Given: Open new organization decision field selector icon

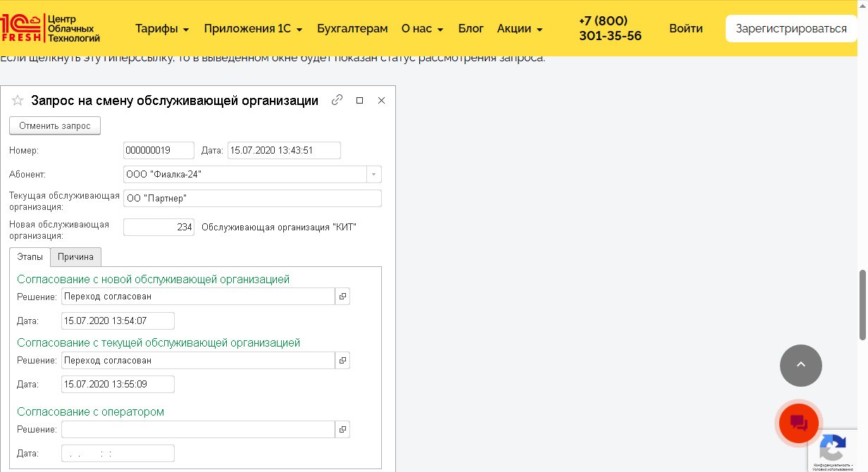Looking at the screenshot, I should [342, 297].
